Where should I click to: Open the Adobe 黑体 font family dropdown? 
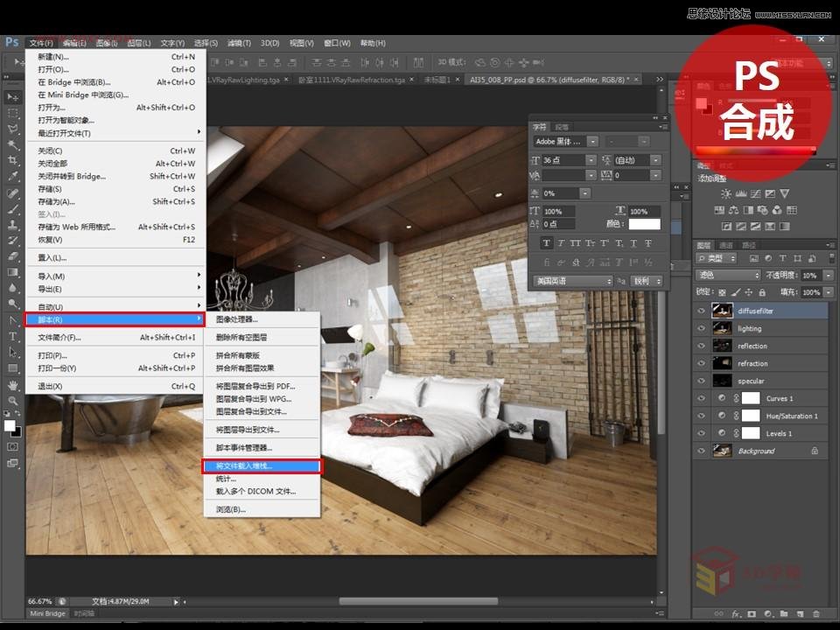click(593, 141)
